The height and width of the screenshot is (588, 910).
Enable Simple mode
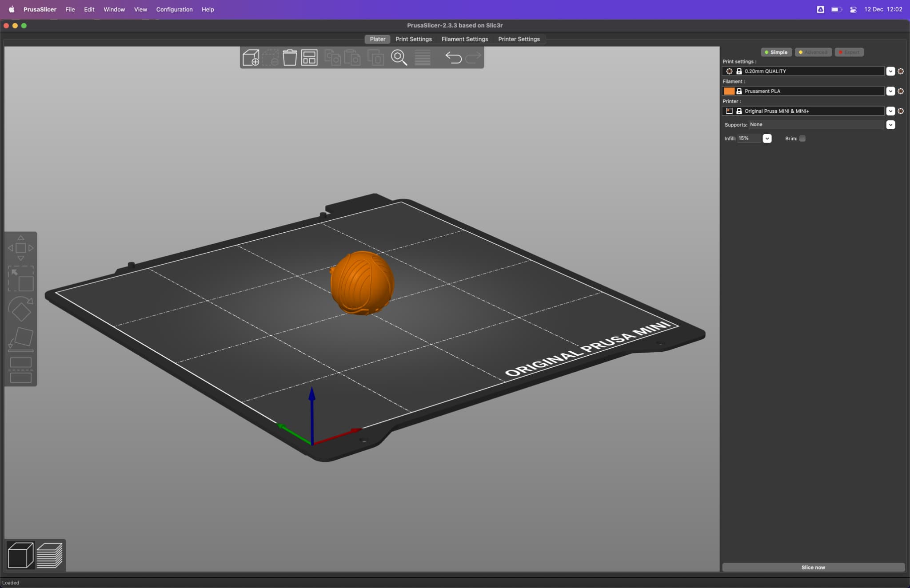[x=776, y=52]
